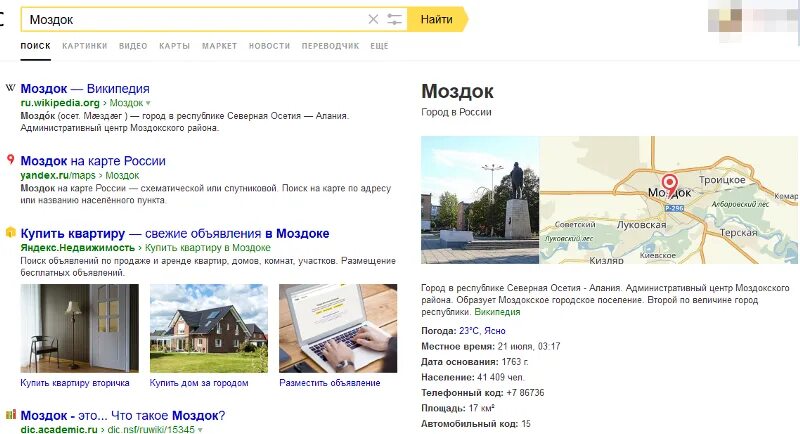Viewport: 800px width, 434px height.
Task: Select the Автомобильный код: 15 line
Action: tap(476, 424)
